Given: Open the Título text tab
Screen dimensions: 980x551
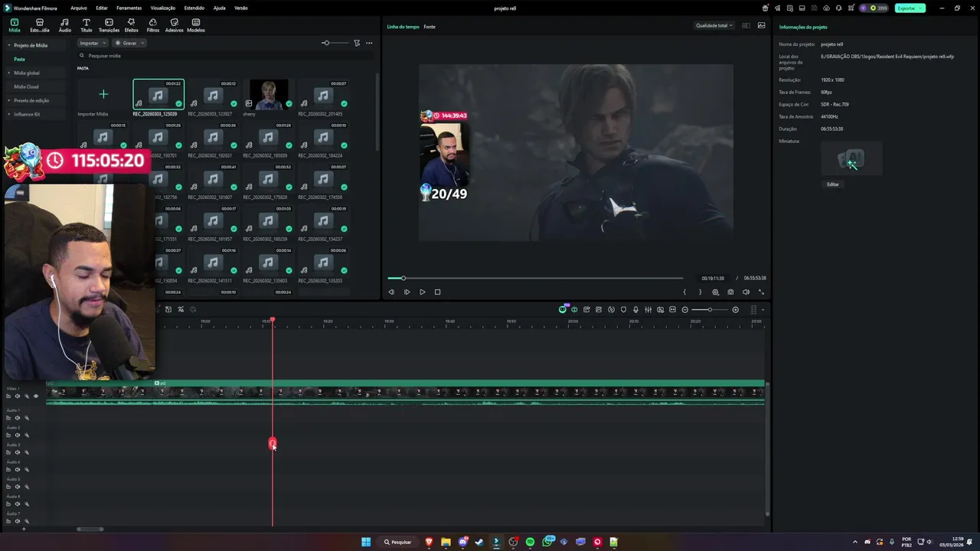Looking at the screenshot, I should click(x=87, y=25).
